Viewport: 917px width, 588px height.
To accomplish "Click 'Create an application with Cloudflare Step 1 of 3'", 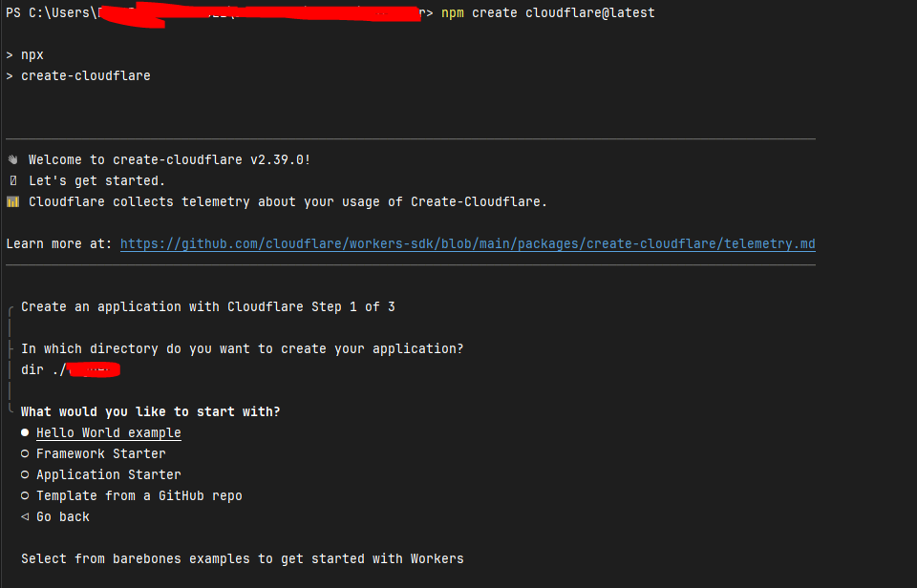I will [207, 306].
